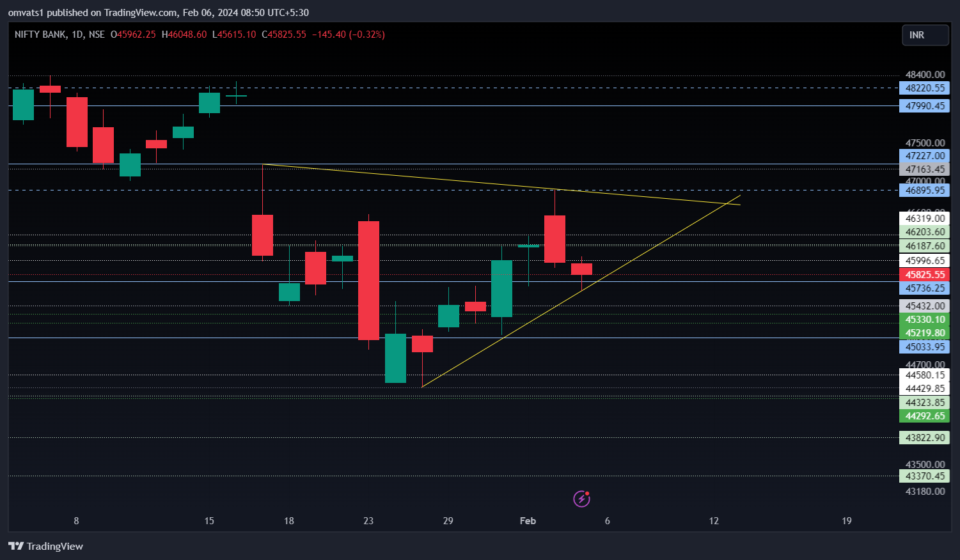The height and width of the screenshot is (560, 960).
Task: Click the 45736.25 price label
Action: [925, 288]
